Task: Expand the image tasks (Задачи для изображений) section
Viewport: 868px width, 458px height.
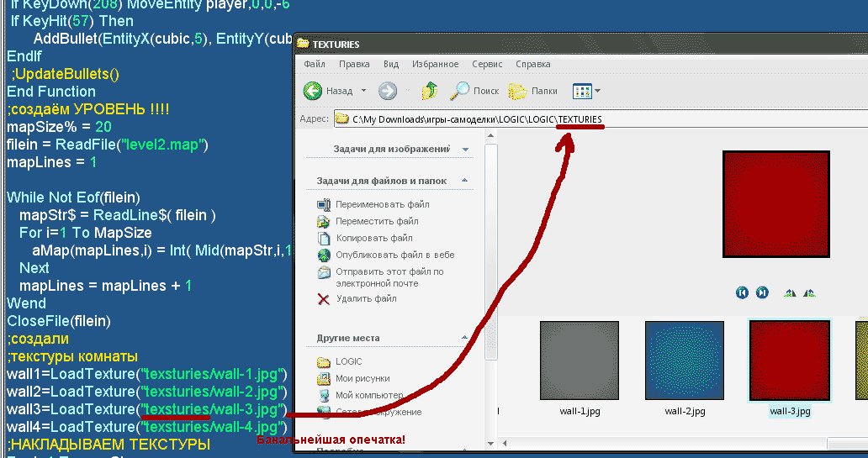Action: tap(465, 150)
